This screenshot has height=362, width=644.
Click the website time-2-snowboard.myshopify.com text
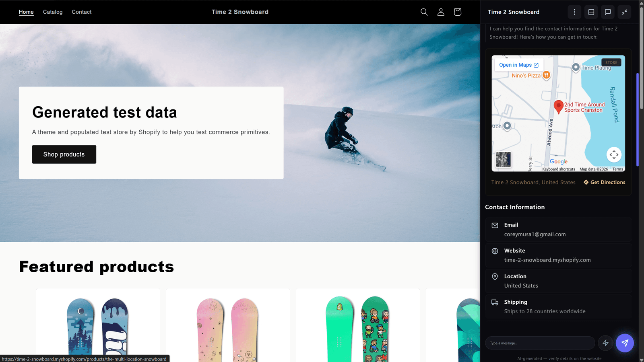[x=547, y=260]
